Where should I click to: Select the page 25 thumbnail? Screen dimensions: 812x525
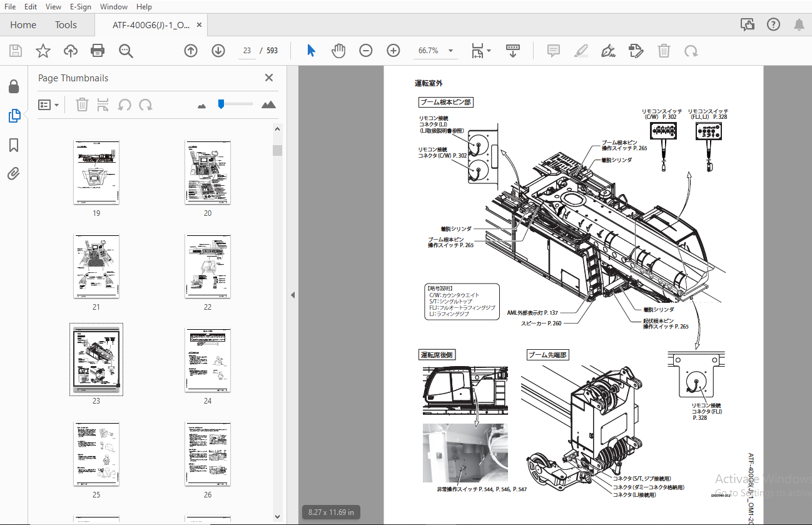pyautogui.click(x=96, y=454)
